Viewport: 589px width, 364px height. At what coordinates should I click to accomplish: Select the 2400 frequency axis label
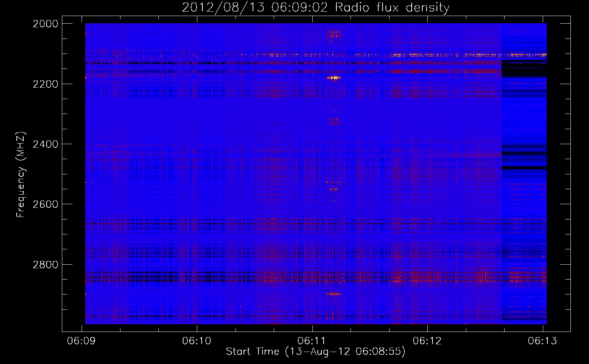click(46, 144)
